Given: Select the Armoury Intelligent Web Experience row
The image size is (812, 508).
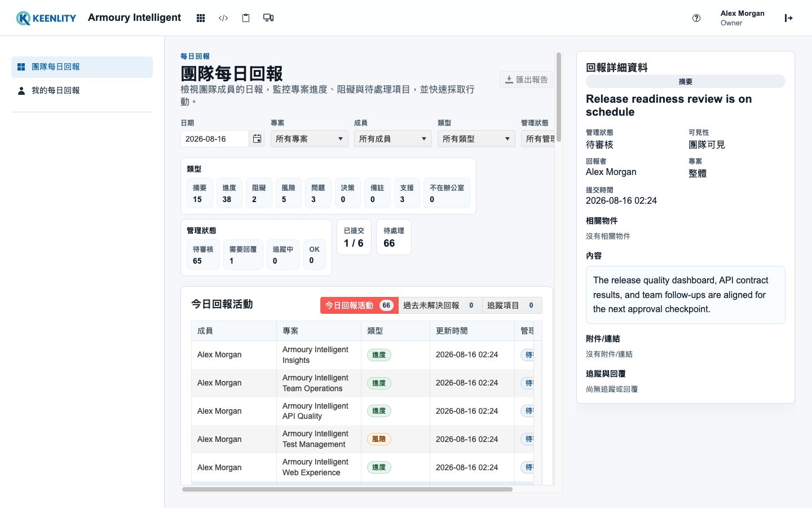Looking at the screenshot, I should coord(363,467).
